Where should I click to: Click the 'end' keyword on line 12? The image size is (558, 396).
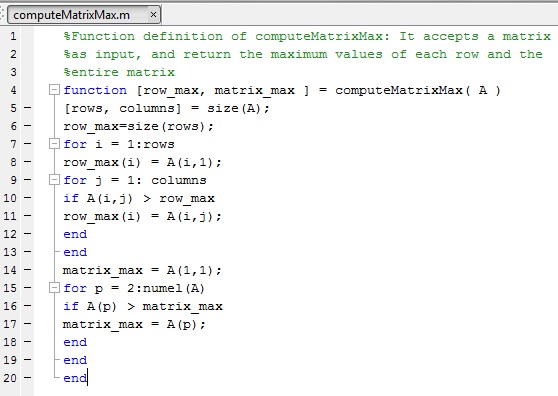pyautogui.click(x=75, y=234)
